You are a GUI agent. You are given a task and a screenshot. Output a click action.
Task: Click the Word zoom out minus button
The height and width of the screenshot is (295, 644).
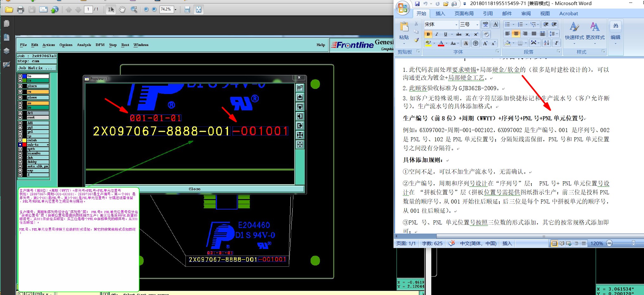pos(609,243)
